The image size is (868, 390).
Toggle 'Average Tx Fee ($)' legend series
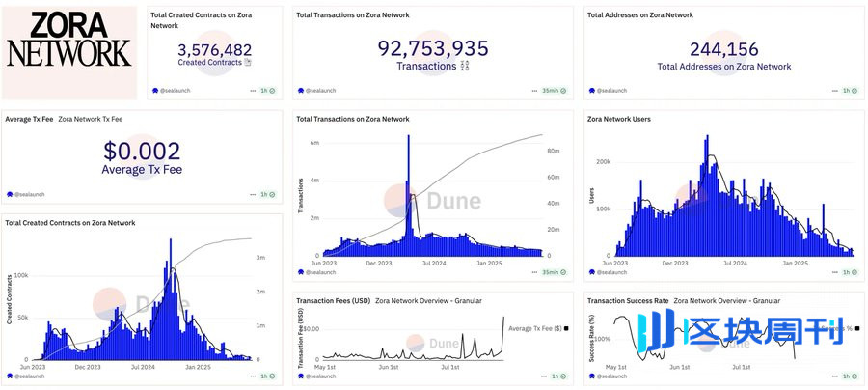tap(538, 328)
